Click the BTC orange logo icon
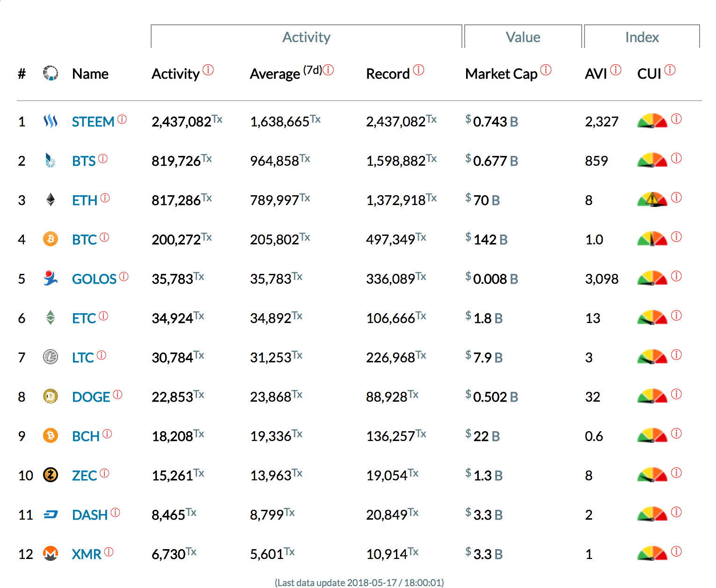 point(51,240)
